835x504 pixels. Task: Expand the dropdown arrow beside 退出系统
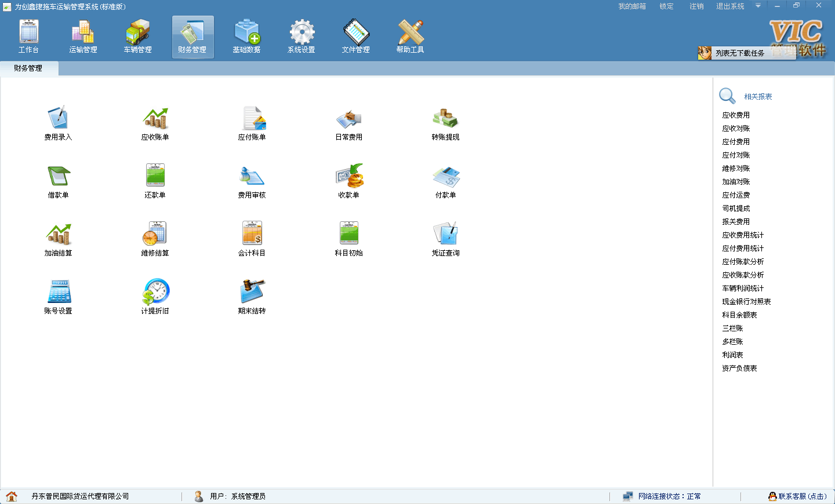click(758, 6)
